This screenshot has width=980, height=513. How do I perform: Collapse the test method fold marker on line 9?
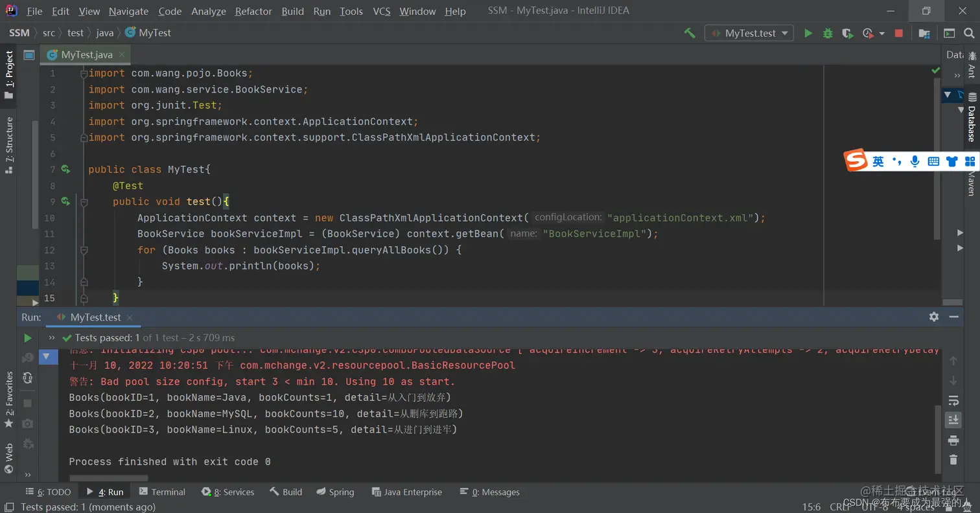[84, 202]
